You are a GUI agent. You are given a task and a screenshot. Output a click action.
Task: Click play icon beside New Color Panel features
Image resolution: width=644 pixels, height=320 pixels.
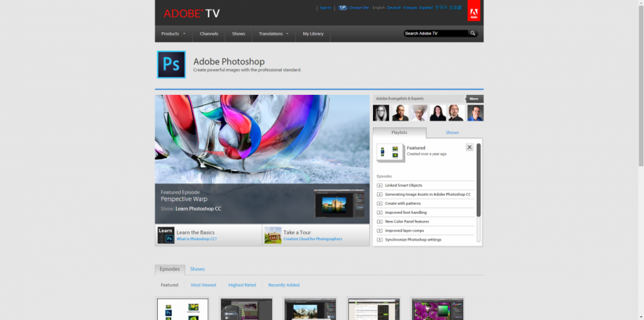coord(379,221)
